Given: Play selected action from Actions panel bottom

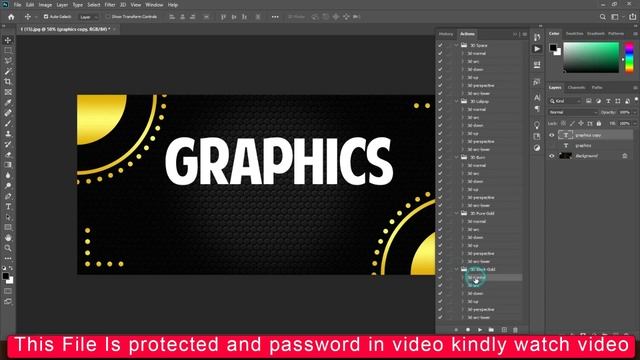Looking at the screenshot, I should click(480, 330).
